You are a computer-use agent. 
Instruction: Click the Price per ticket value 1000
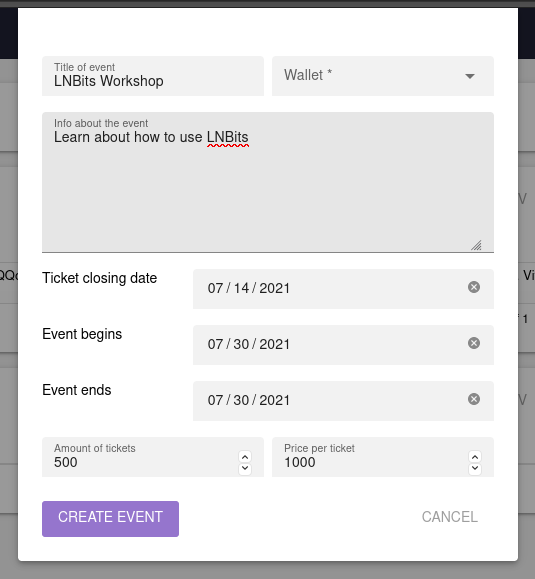(x=300, y=462)
